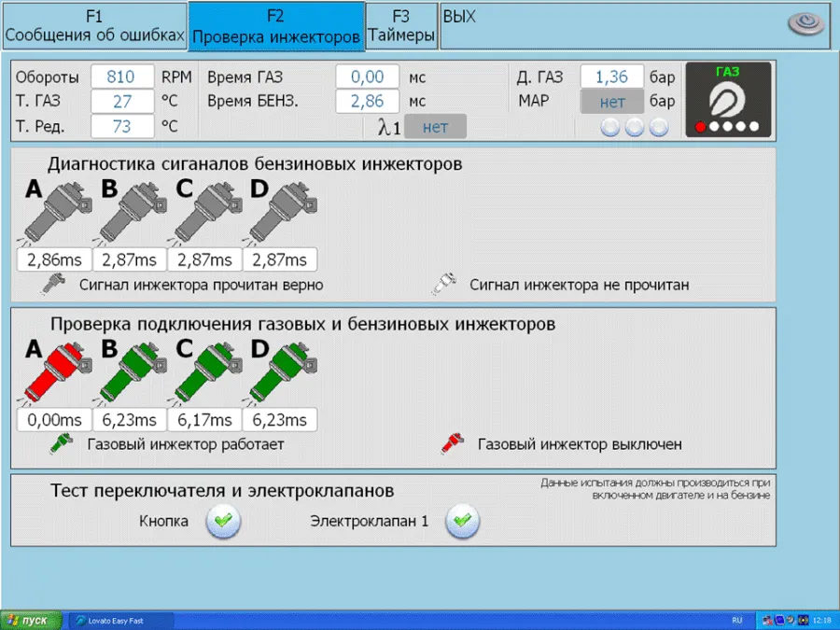Click the Кнопка test checkmark button
Viewport: 840px width, 630px height.
coord(223,521)
